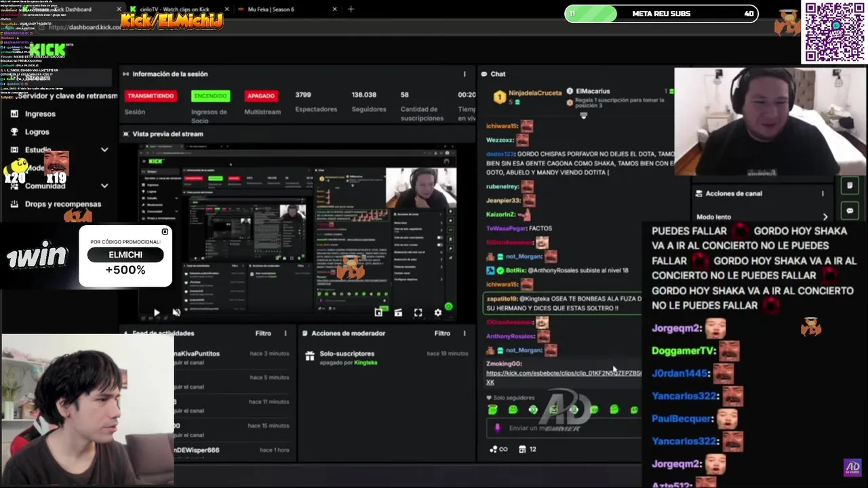The height and width of the screenshot is (488, 868).
Task: Open Acciones de moderador three-dot menu
Action: 465,333
